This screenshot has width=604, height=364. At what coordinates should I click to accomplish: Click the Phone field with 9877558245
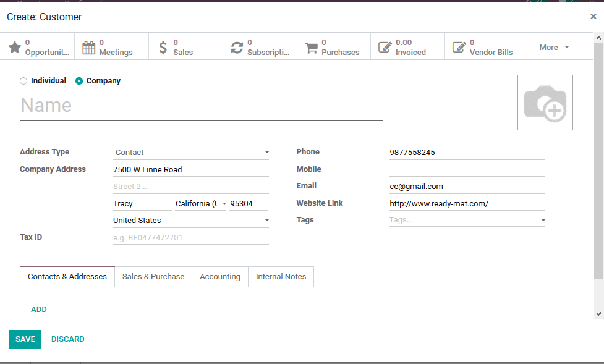(467, 153)
